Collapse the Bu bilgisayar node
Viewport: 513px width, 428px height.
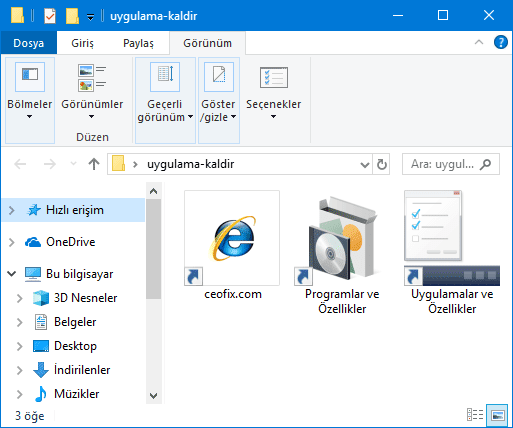pos(12,274)
